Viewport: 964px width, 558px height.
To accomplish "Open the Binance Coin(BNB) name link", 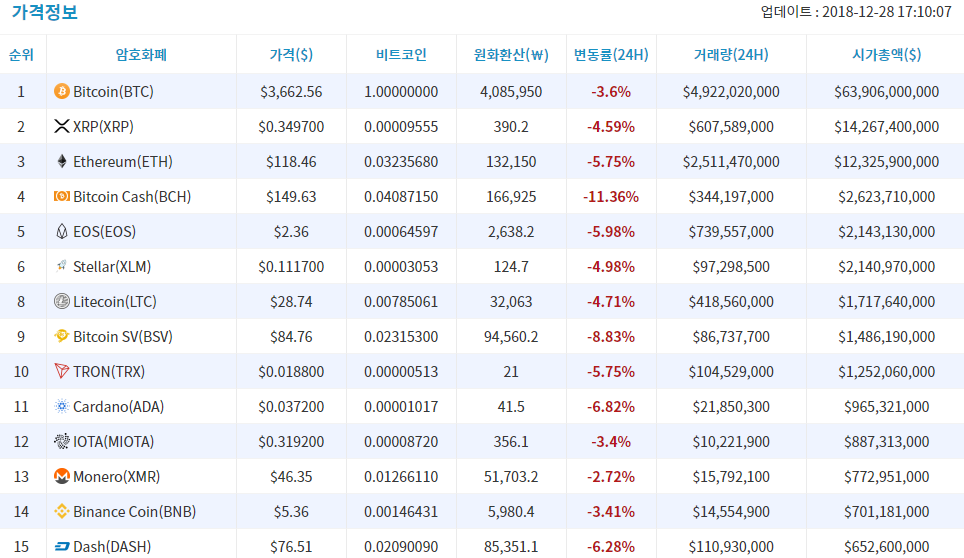I will coord(135,512).
